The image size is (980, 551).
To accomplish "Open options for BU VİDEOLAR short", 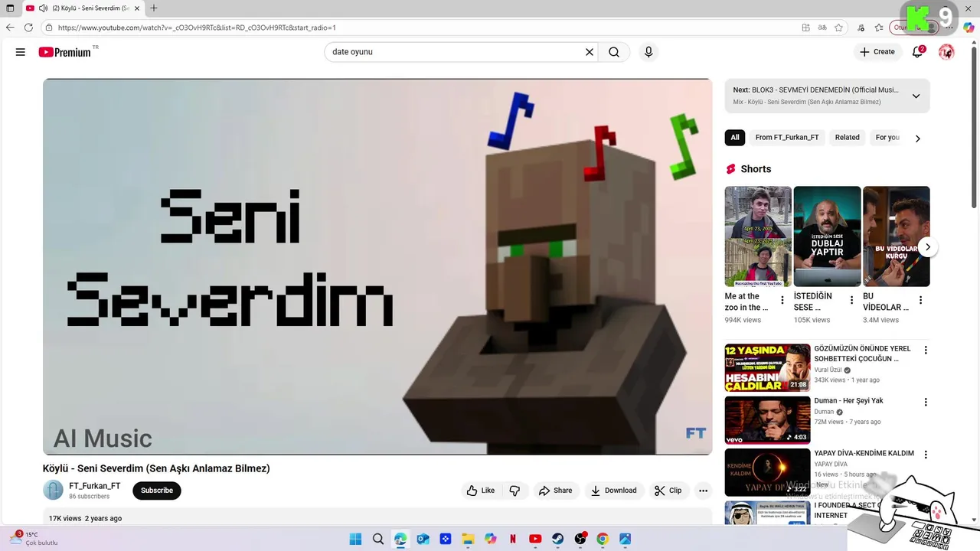I will point(920,300).
